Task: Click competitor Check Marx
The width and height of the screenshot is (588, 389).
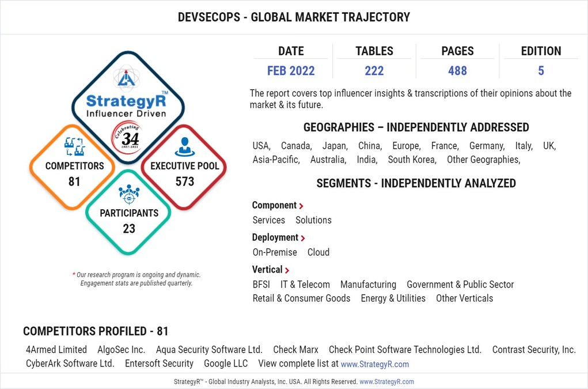Action: (295, 350)
